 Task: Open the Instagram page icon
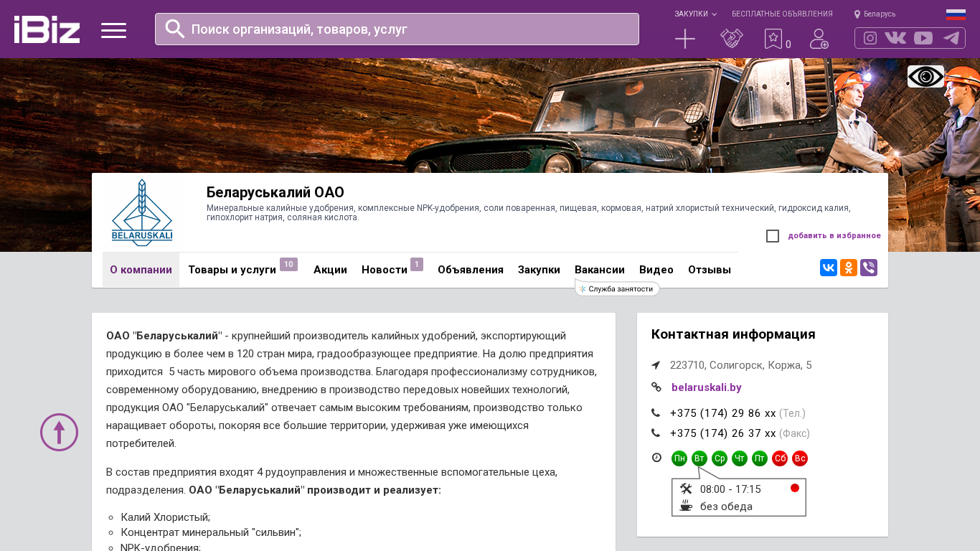[870, 38]
